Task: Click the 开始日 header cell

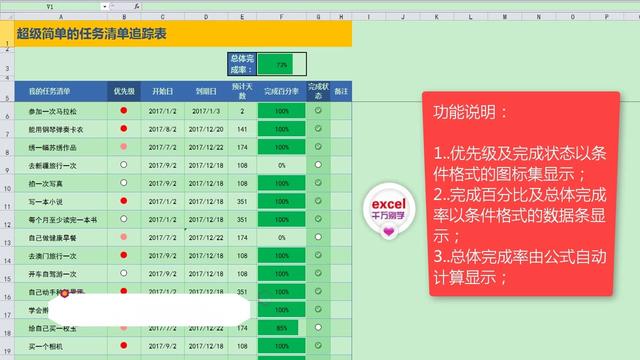Action: (x=162, y=91)
